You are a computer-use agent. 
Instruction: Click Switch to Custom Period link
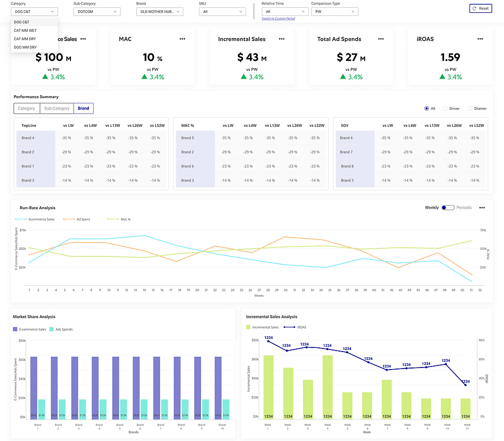[x=278, y=19]
